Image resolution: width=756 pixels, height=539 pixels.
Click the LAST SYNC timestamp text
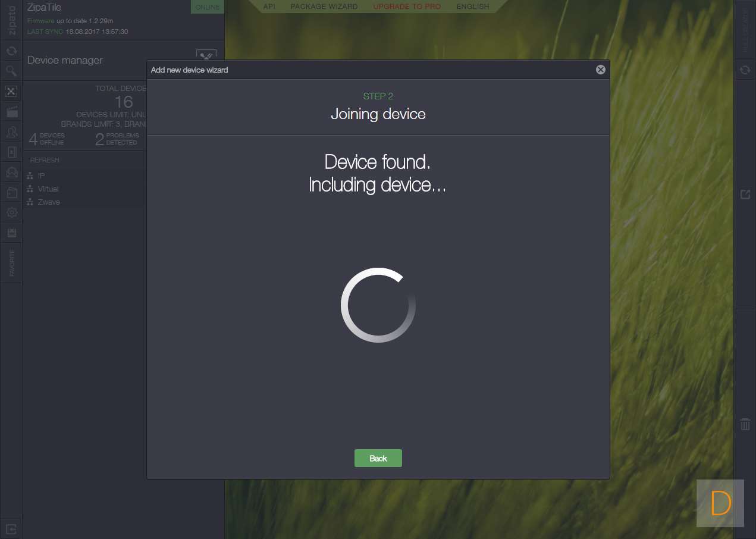coord(78,32)
